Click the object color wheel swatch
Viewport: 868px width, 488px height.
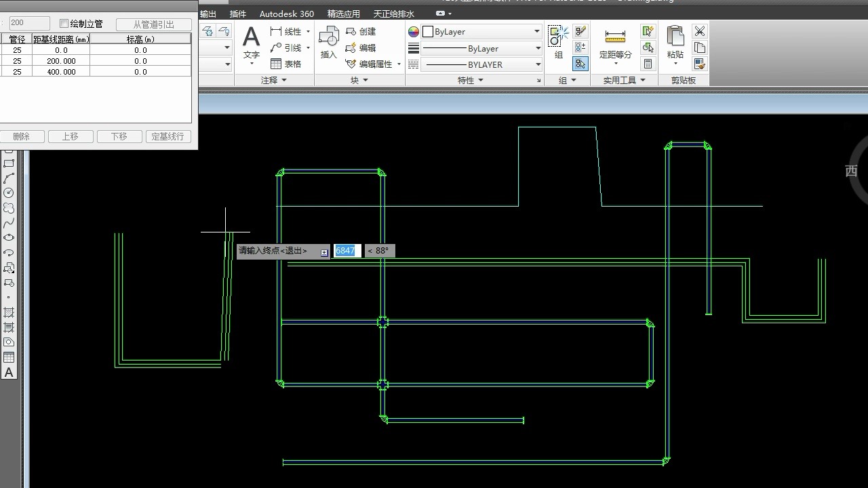pyautogui.click(x=413, y=32)
